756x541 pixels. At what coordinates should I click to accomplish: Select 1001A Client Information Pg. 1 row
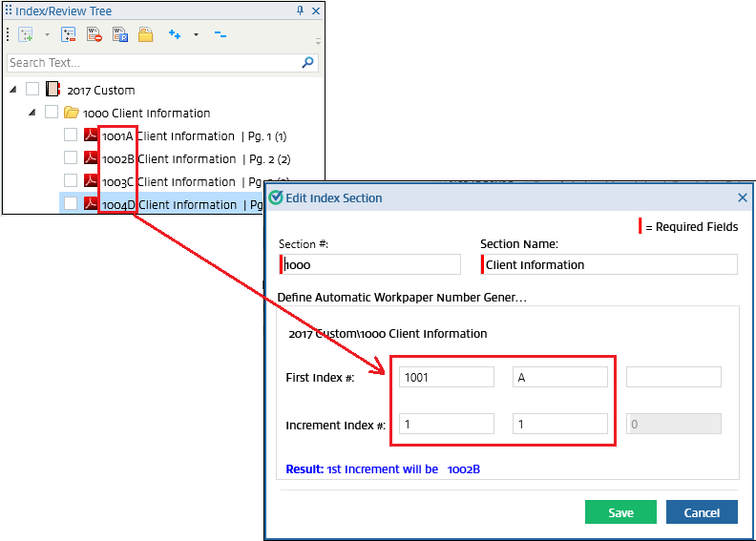pyautogui.click(x=195, y=136)
